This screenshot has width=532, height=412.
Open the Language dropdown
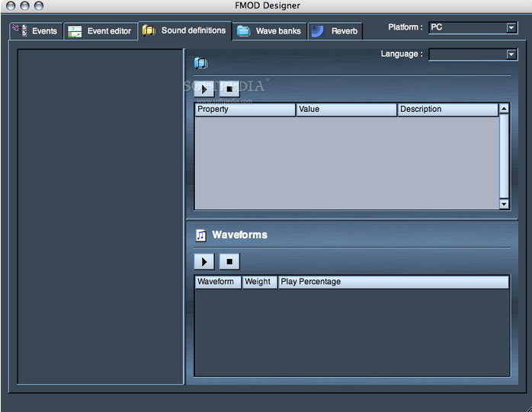[x=473, y=54]
